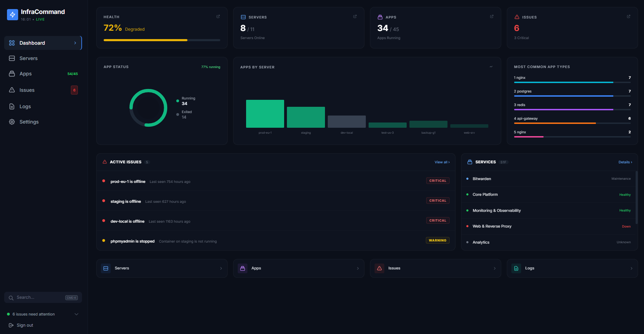The height and width of the screenshot is (334, 644).
Task: Click View all for Active Issues
Action: click(x=442, y=162)
